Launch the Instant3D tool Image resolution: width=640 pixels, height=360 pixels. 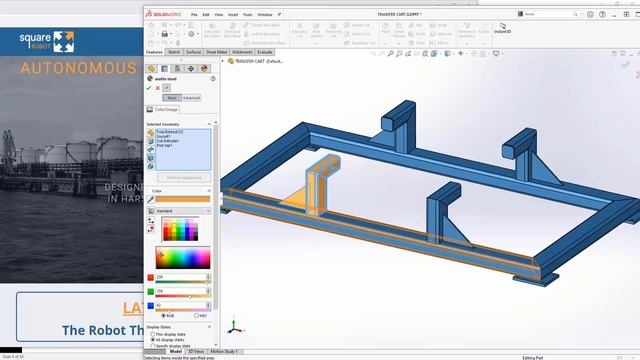502,29
